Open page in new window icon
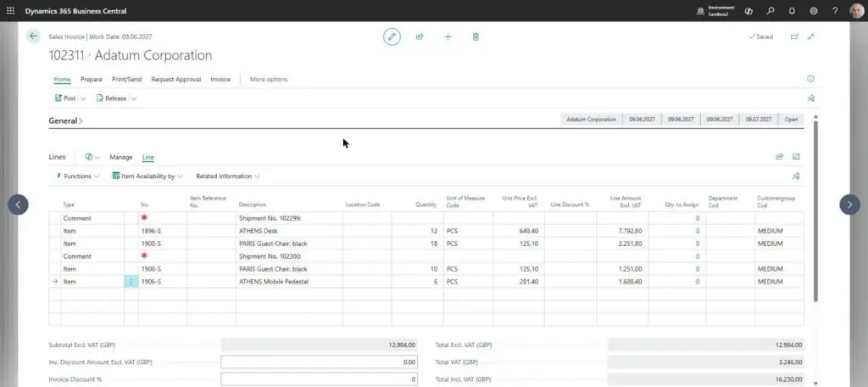 pos(794,36)
